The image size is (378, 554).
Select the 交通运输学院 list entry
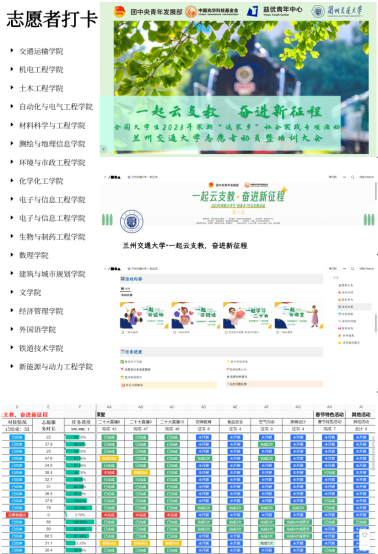tap(41, 51)
